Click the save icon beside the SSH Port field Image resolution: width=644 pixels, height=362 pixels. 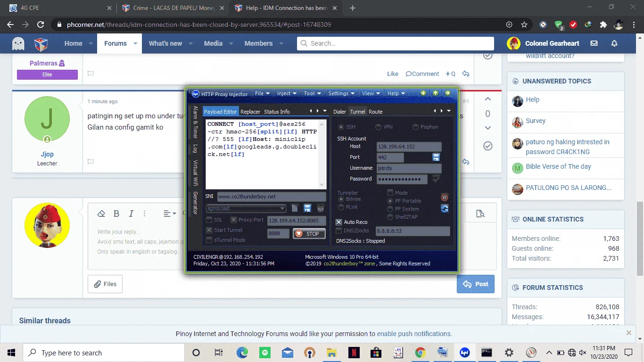[436, 157]
